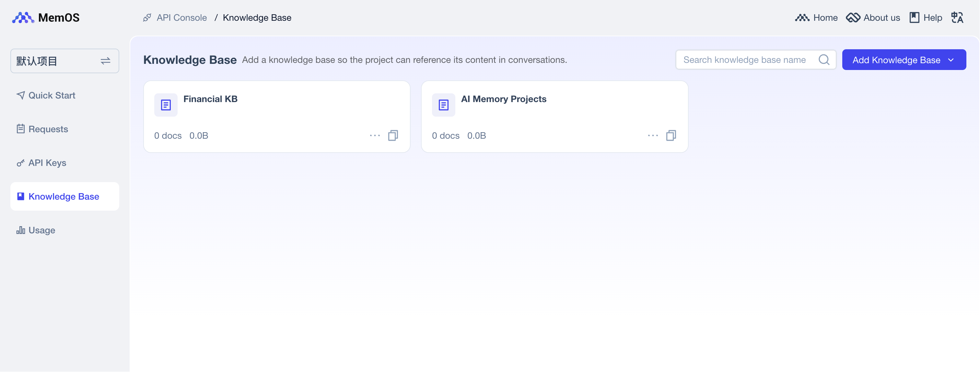Go to Requests page

(x=48, y=129)
